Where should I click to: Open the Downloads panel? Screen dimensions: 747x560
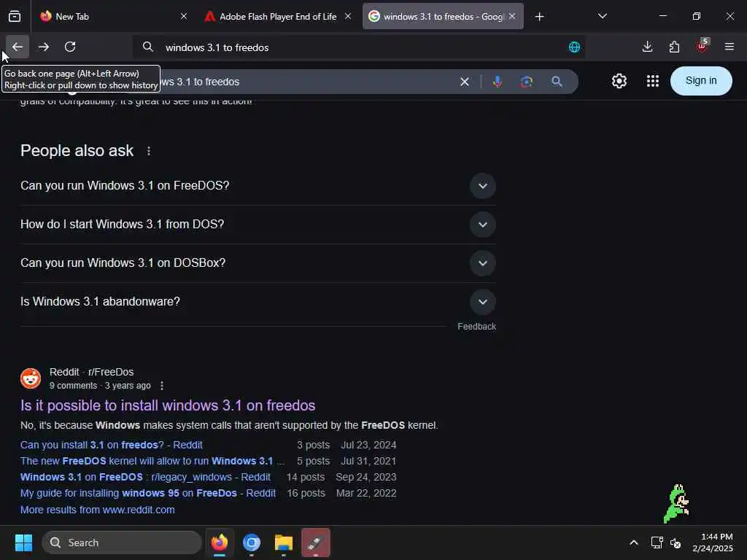point(647,47)
